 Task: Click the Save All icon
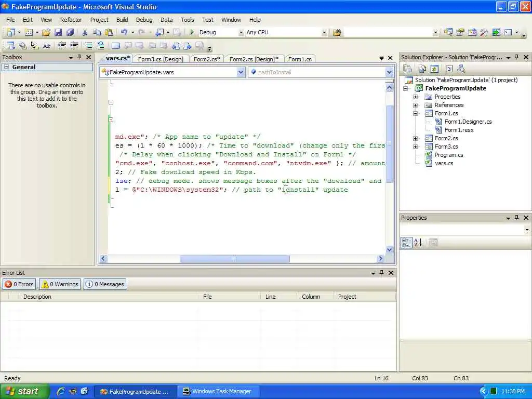tap(70, 32)
